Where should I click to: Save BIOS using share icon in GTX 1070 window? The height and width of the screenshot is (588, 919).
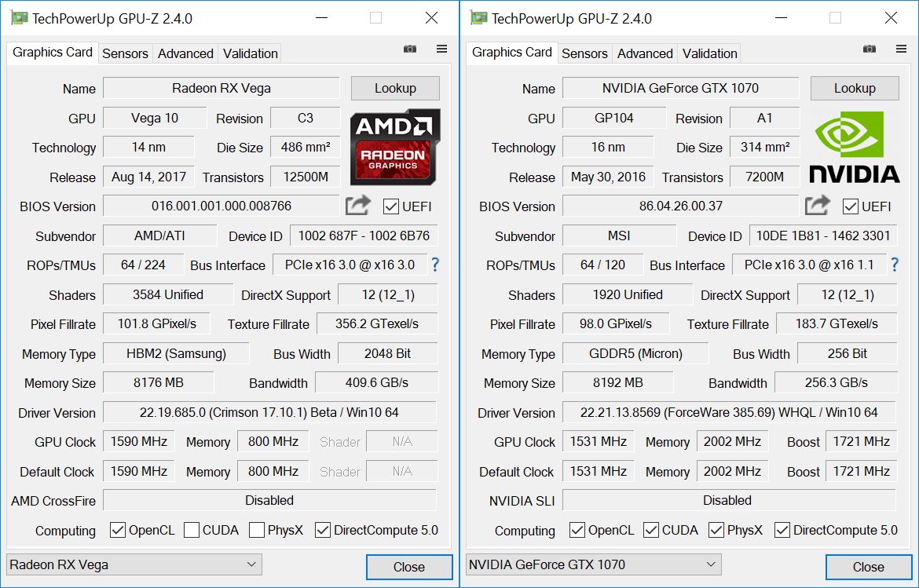point(818,205)
